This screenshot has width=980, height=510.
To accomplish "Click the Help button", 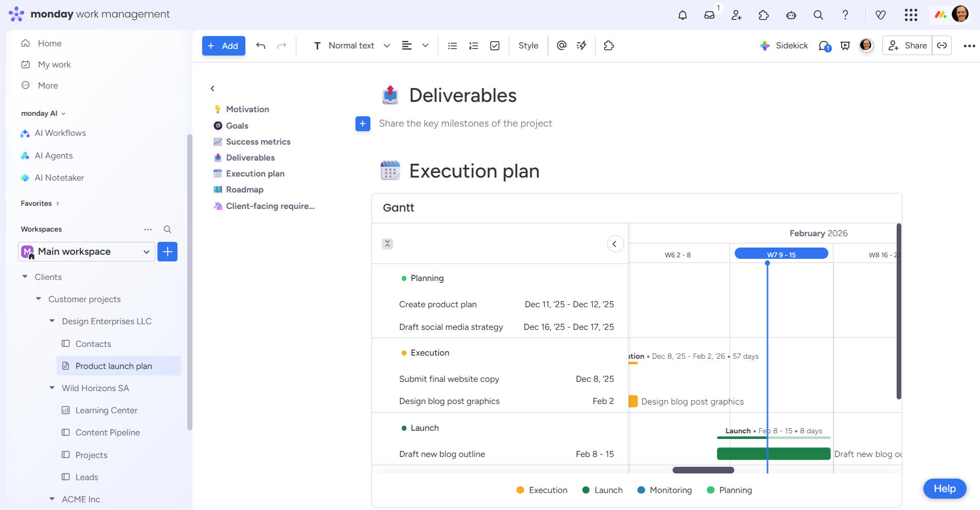I will 944,489.
